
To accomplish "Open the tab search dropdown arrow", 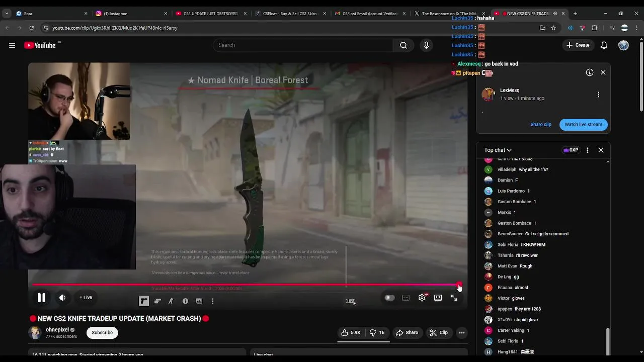I will (x=7, y=14).
